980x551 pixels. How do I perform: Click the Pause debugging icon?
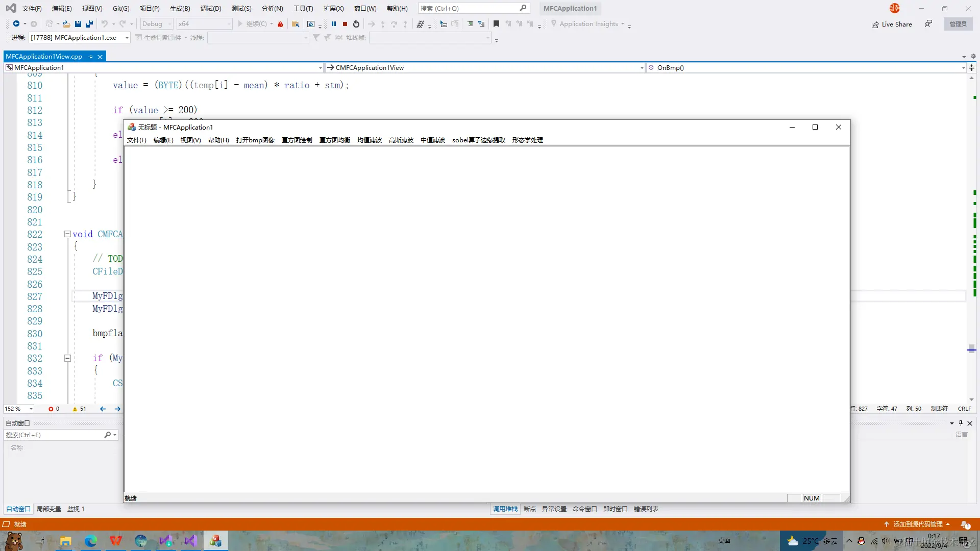tap(334, 24)
